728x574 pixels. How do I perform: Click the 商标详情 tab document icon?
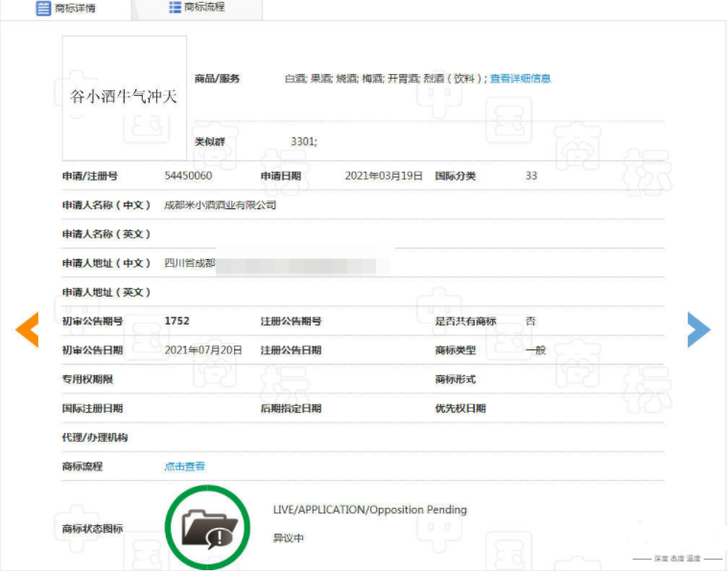click(x=43, y=9)
